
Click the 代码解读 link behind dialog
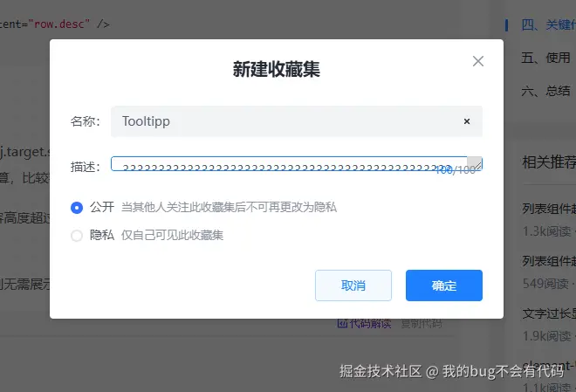coord(364,323)
